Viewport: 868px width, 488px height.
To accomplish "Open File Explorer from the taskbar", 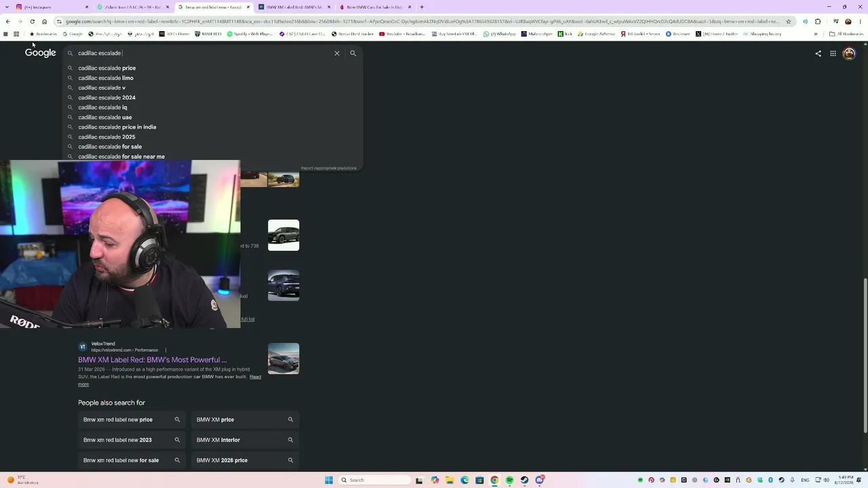I will click(450, 480).
